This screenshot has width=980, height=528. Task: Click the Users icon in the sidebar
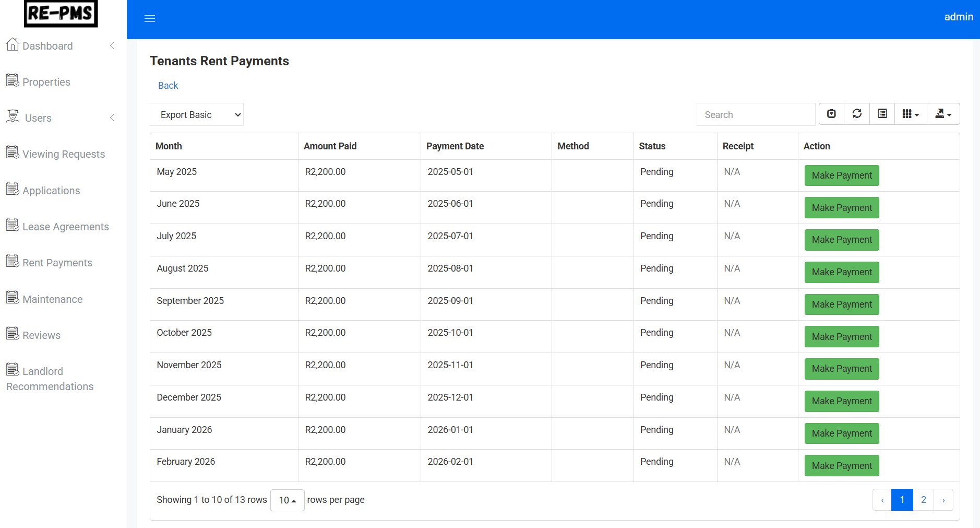point(12,116)
